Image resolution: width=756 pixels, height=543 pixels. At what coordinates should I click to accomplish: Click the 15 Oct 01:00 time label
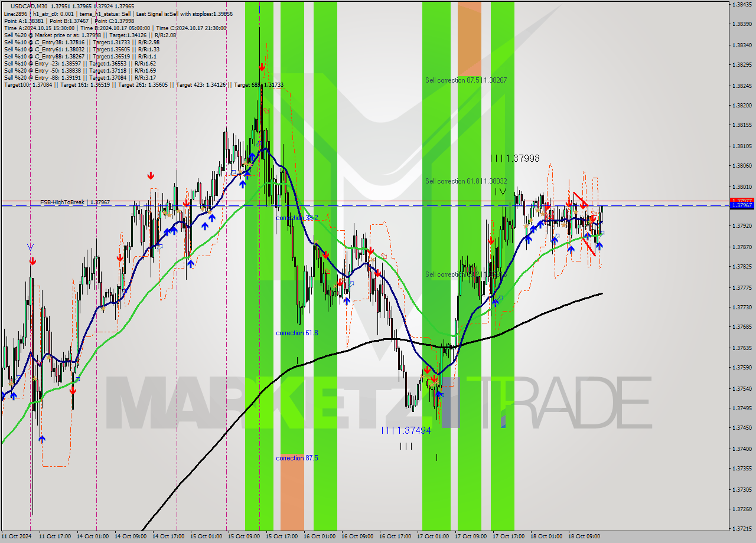coord(207,537)
